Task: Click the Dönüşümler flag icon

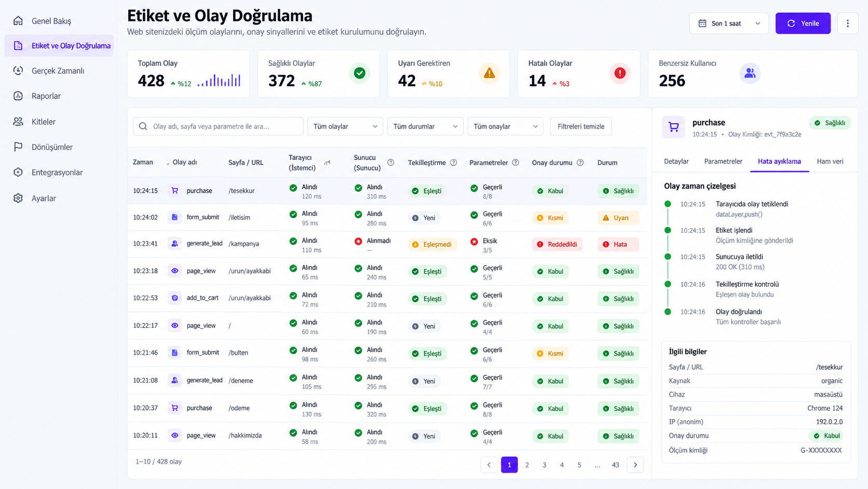Action: coord(18,147)
